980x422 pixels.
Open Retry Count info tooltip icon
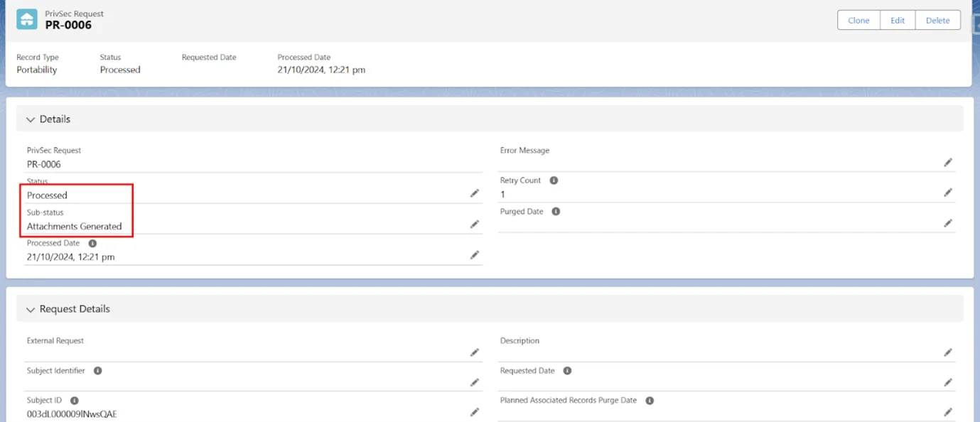(x=554, y=180)
